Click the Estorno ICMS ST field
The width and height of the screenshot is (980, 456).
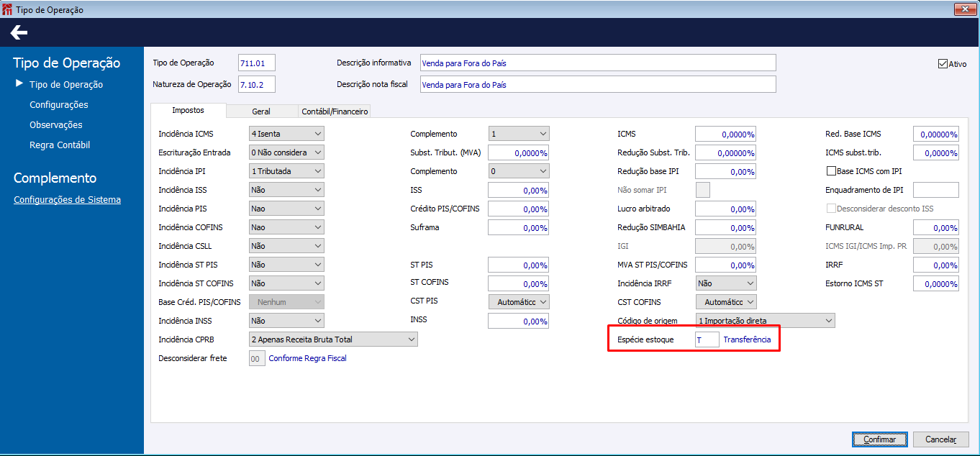(936, 283)
